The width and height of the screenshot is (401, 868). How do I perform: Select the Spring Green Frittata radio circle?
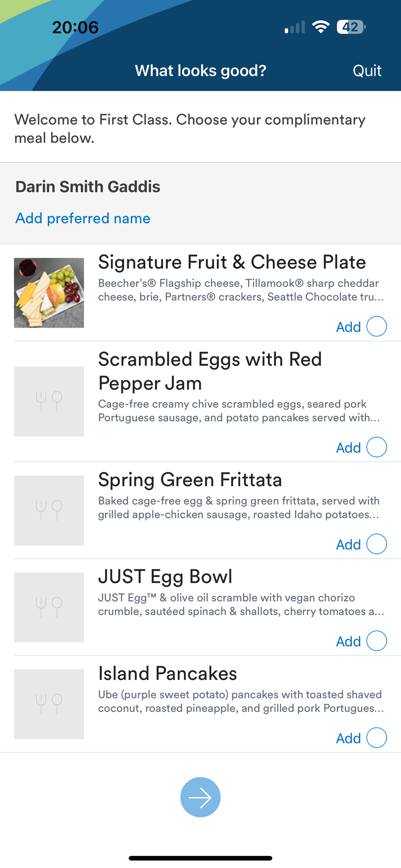(x=377, y=544)
